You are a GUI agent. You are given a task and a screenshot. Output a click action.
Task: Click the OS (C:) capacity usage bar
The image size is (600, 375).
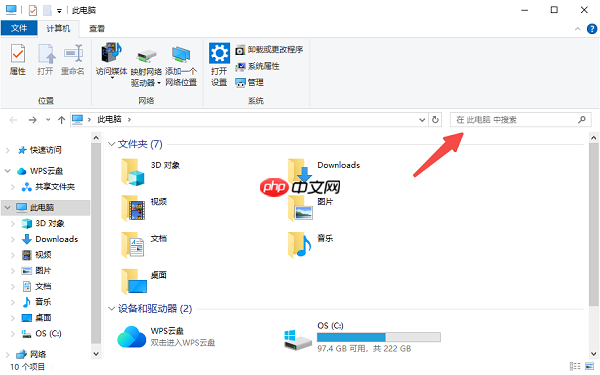tap(378, 337)
